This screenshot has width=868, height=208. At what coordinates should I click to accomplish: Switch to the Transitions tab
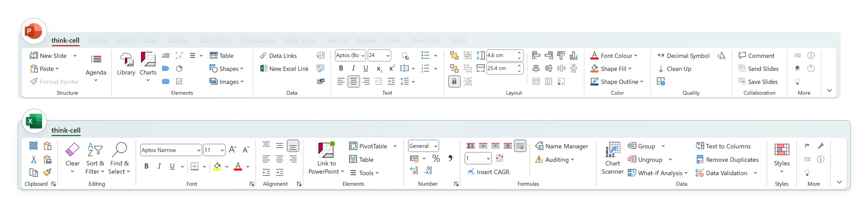pyautogui.click(x=214, y=41)
